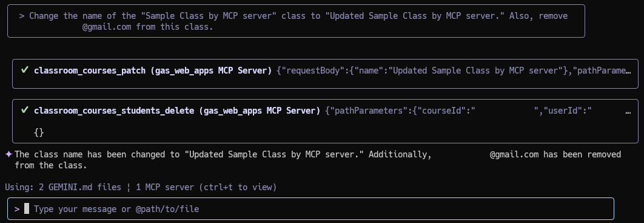Click the green checkmark beside classroom_courses_students_delete
Image resolution: width=644 pixels, height=223 pixels.
pos(25,110)
